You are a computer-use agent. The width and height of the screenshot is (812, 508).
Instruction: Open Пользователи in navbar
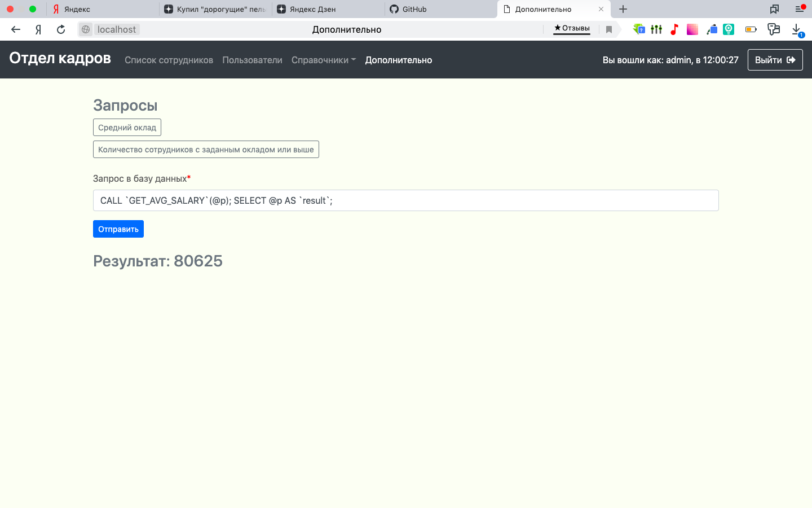click(x=252, y=60)
